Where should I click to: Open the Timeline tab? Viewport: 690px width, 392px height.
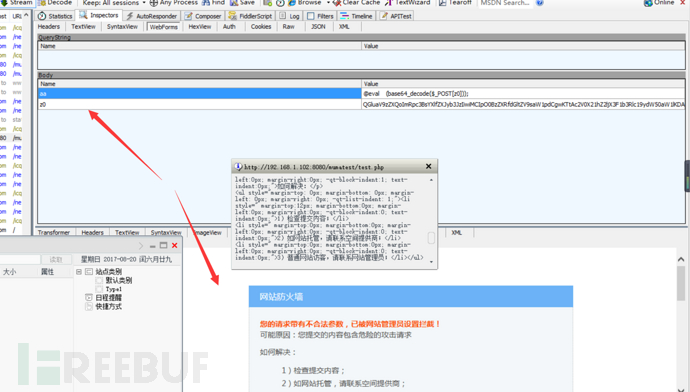coord(356,16)
